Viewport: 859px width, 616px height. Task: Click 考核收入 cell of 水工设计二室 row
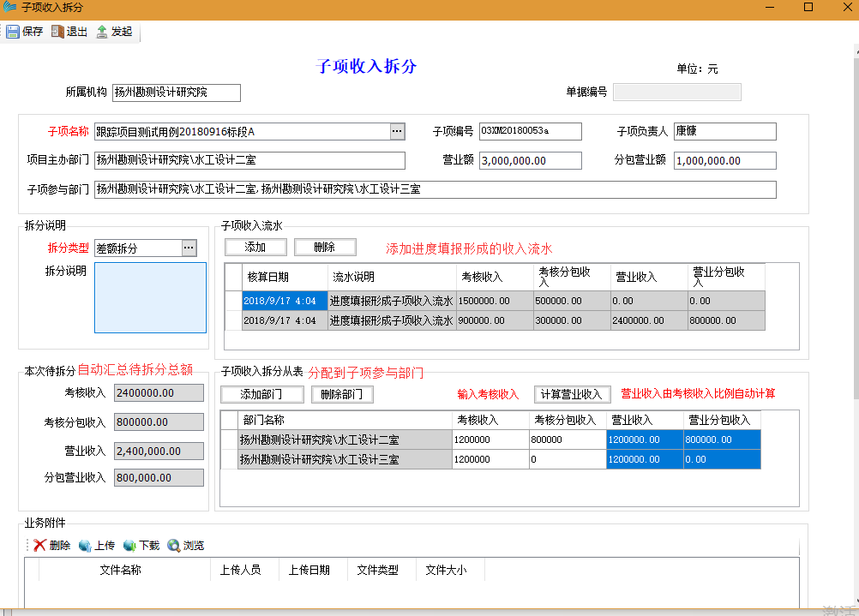[491, 440]
